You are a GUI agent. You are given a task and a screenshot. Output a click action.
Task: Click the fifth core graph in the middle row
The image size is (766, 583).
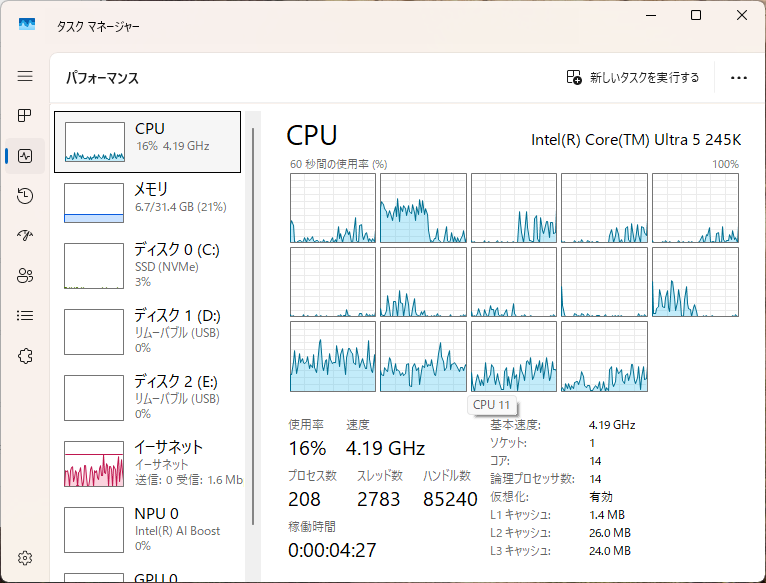pyautogui.click(x=695, y=282)
